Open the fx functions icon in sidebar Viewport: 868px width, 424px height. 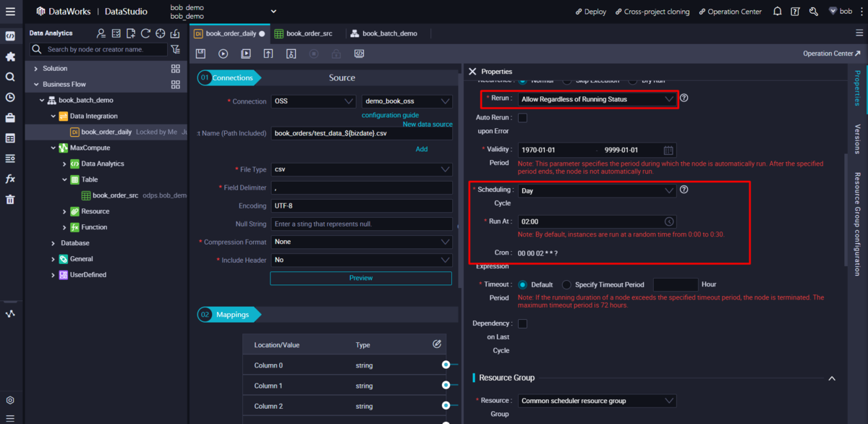click(10, 179)
